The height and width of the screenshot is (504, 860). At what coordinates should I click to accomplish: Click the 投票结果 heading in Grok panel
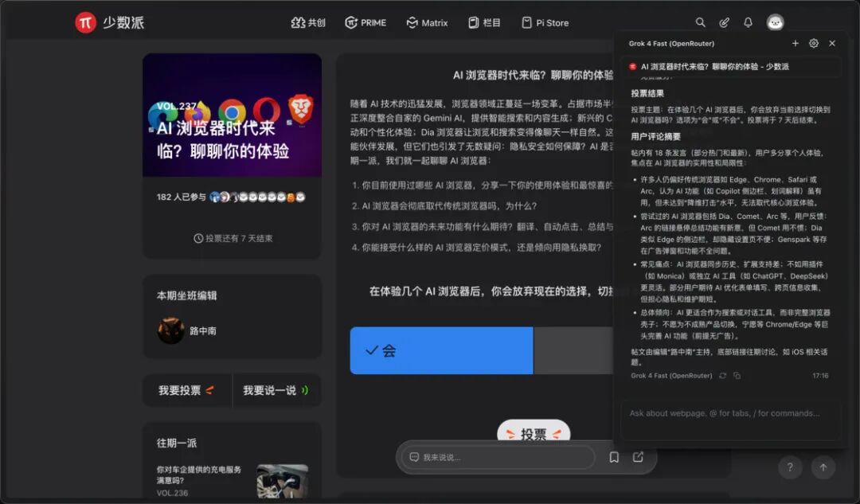pyautogui.click(x=647, y=93)
